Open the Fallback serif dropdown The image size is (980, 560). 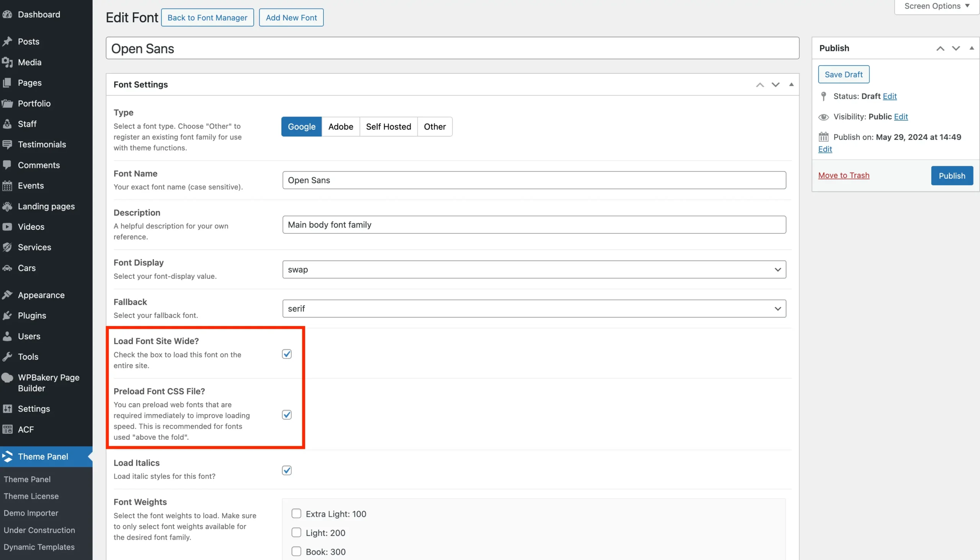(534, 309)
